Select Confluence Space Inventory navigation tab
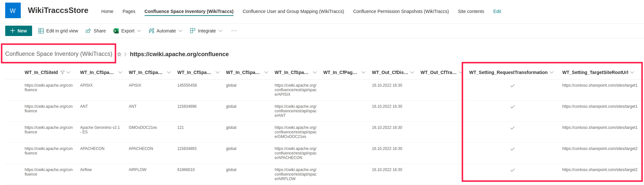644x185 pixels. (x=189, y=11)
